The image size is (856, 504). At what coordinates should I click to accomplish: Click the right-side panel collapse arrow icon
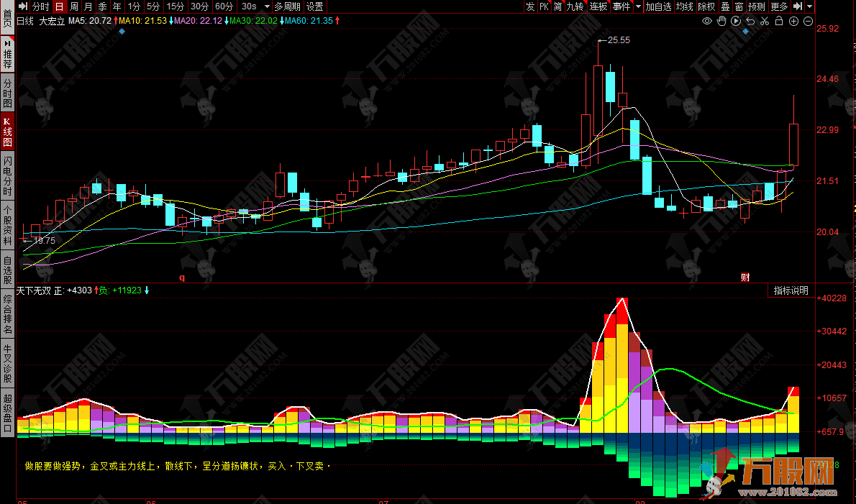pos(798,6)
